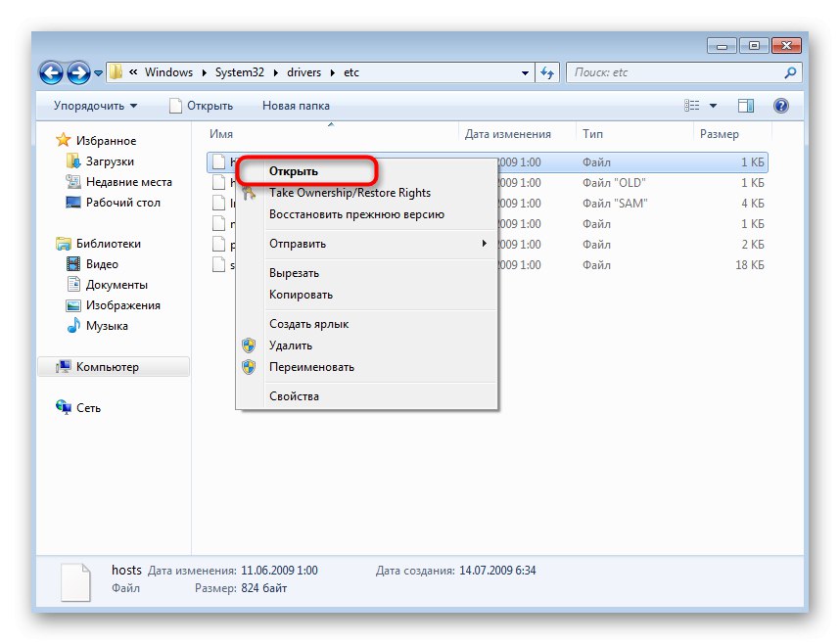Choose Создать ярлык in the context menu
840x644 pixels.
tap(366, 324)
